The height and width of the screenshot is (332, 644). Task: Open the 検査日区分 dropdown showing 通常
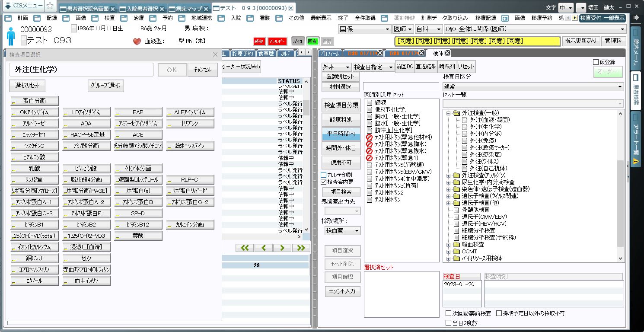(x=533, y=86)
